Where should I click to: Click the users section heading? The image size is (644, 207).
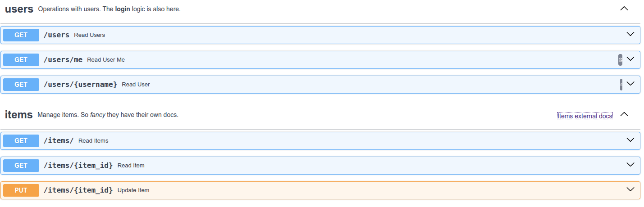pos(19,9)
